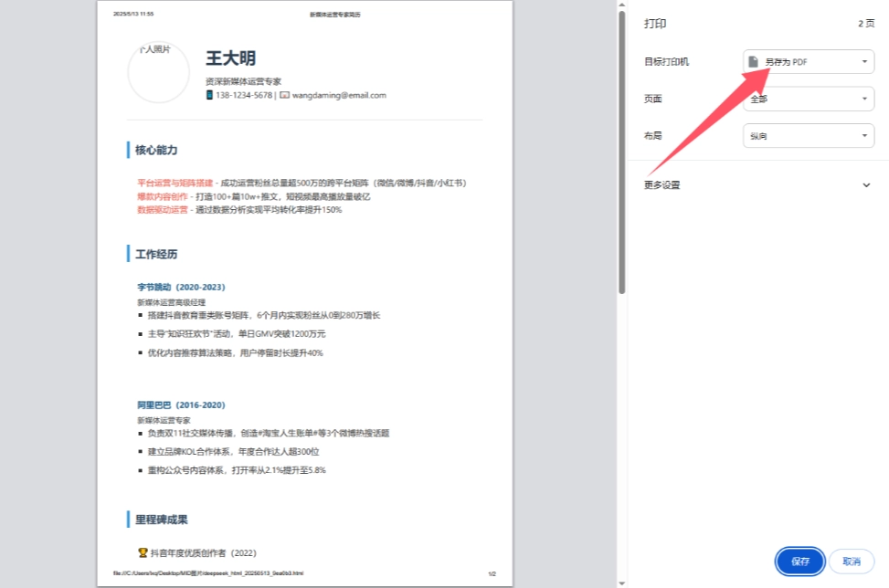Open the 布局 layout dropdown showing 纵向
The image size is (889, 588).
coord(809,135)
